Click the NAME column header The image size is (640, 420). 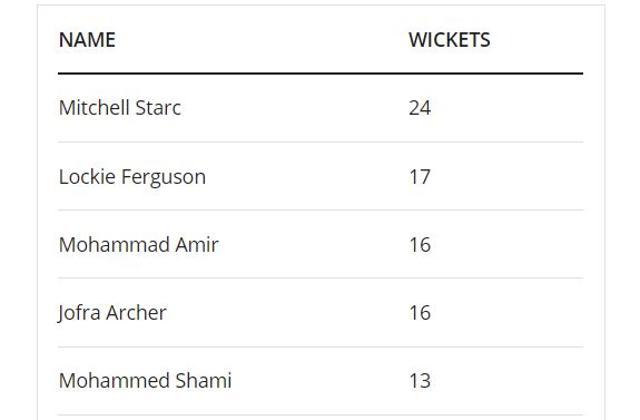tap(87, 40)
